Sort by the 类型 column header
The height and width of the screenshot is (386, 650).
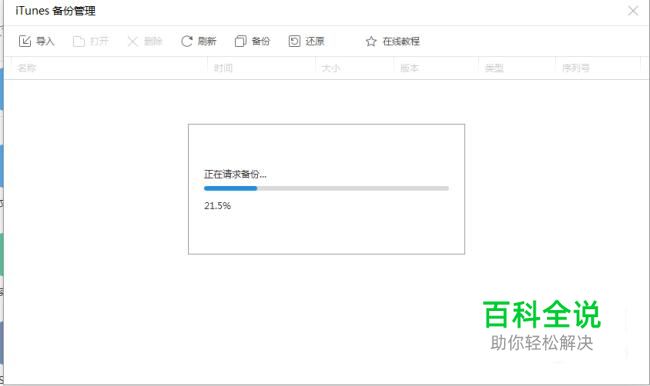pos(494,68)
